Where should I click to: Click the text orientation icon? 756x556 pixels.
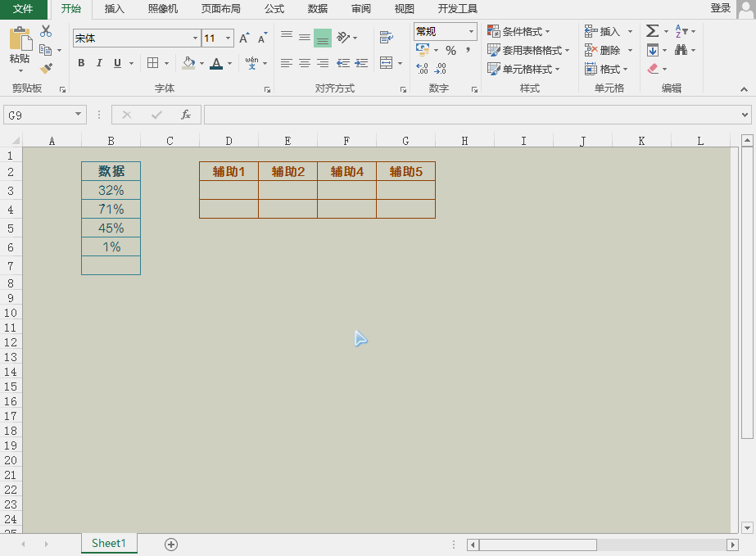coord(343,37)
